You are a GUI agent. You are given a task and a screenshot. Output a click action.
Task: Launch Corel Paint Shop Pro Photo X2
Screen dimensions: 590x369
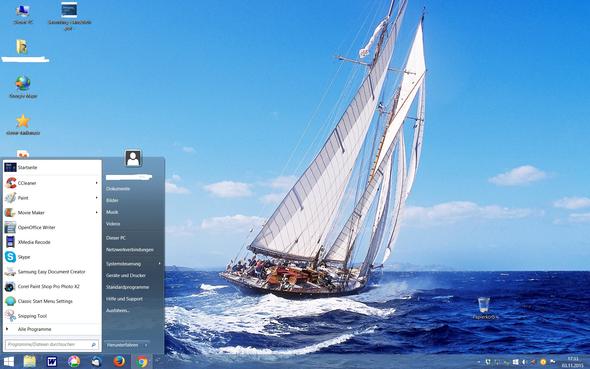tap(52, 286)
